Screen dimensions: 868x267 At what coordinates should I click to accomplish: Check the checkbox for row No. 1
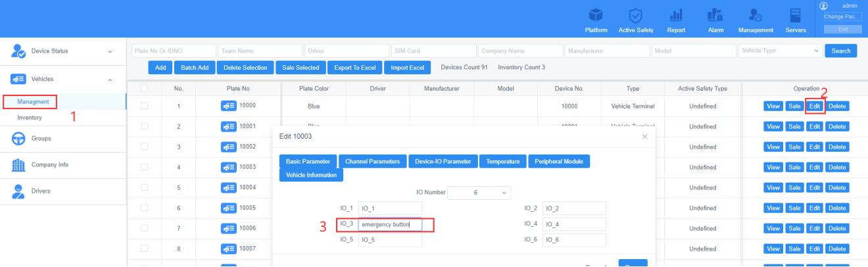144,106
